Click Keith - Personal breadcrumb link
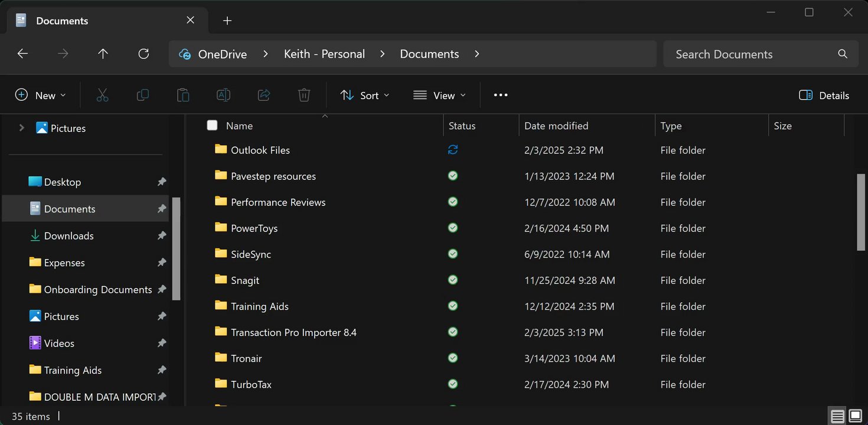The image size is (868, 425). click(x=324, y=54)
